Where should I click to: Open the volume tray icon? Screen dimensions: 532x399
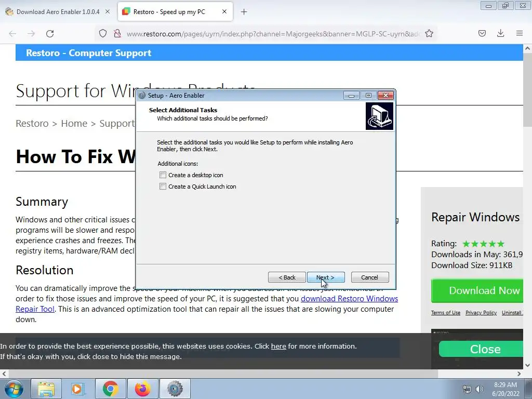[480, 389]
